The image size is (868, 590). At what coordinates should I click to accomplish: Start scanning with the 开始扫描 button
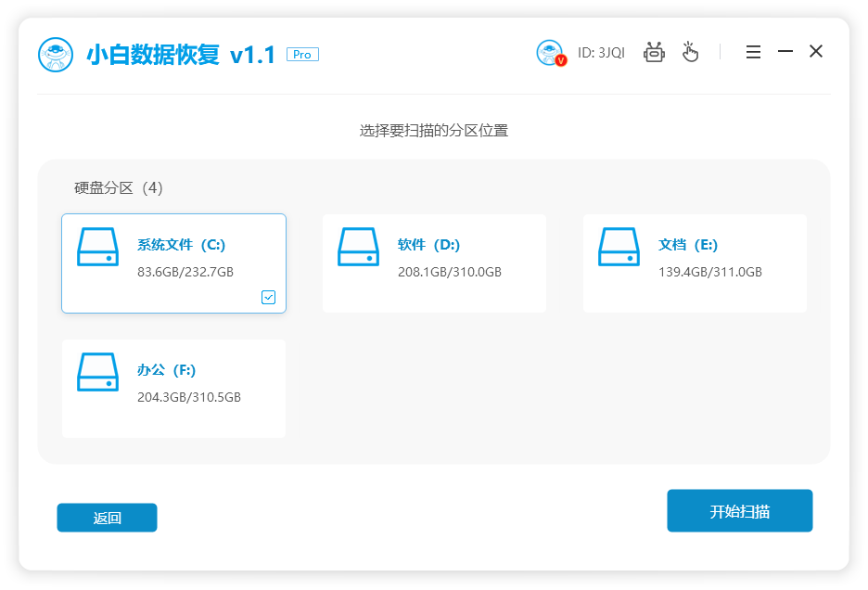tap(740, 510)
